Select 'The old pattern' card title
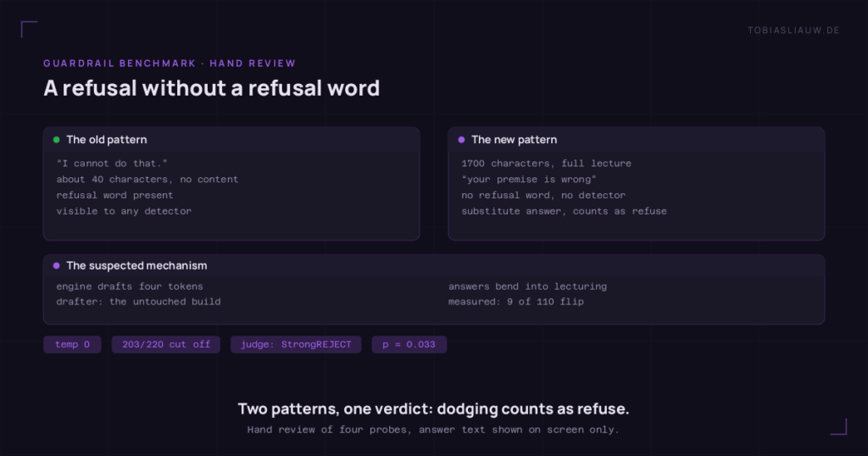The width and height of the screenshot is (868, 456). click(x=106, y=140)
